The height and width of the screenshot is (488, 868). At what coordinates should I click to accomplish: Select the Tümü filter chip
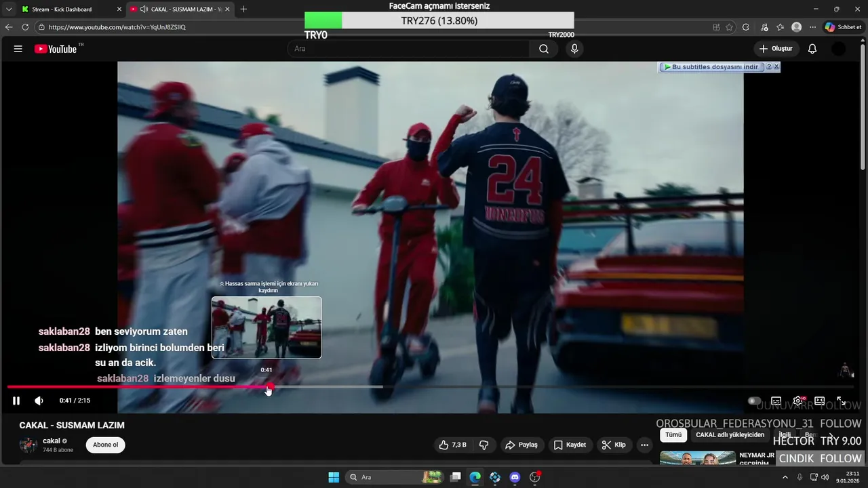(x=673, y=434)
